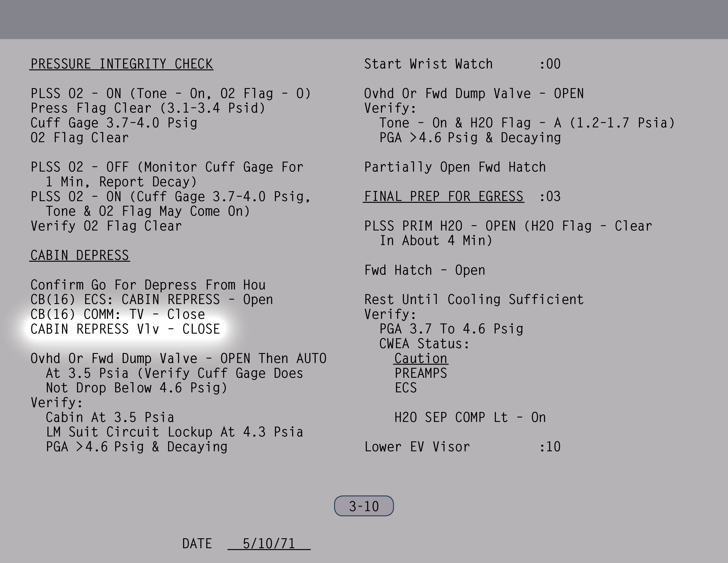
Task: Select the Lower EV Visor line
Action: (x=417, y=447)
